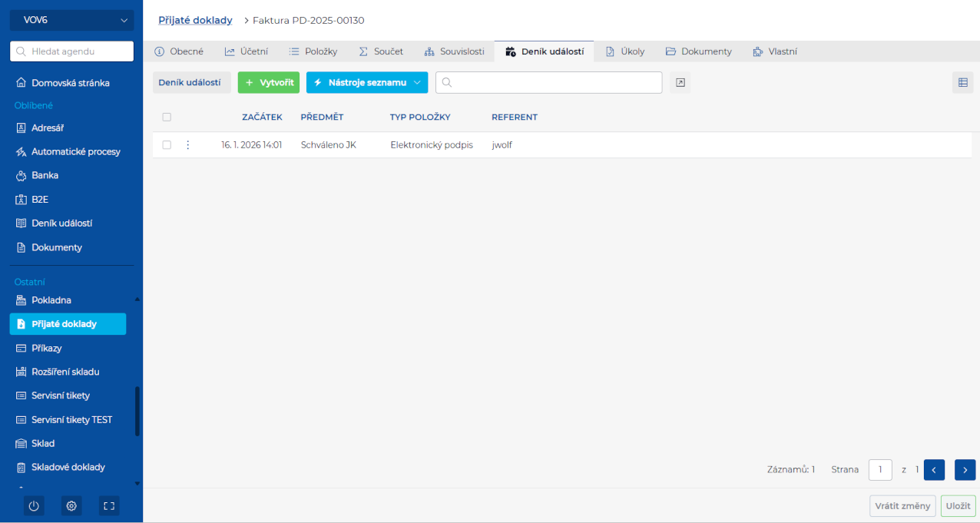Sort by the ZAČÁTEK column header
This screenshot has height=523, width=980.
(262, 118)
